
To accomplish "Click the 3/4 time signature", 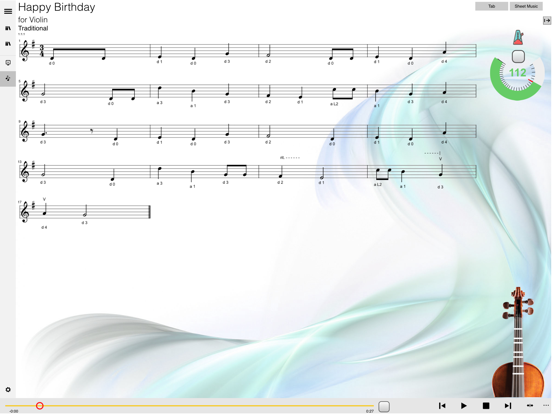I will pos(42,51).
